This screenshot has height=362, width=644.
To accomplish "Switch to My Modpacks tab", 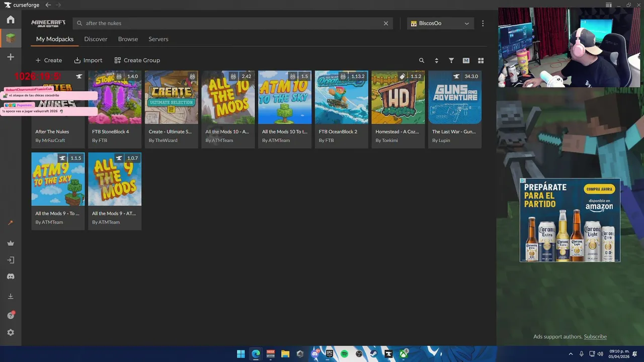I will [55, 39].
